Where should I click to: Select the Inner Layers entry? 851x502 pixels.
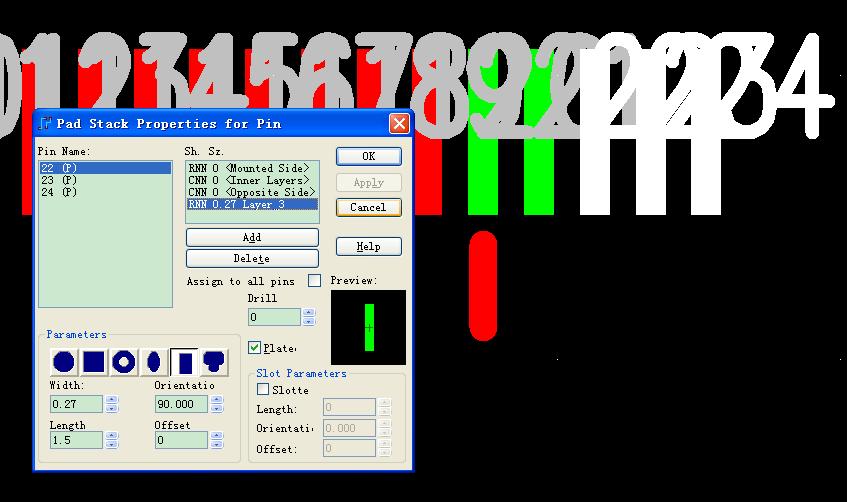point(252,180)
